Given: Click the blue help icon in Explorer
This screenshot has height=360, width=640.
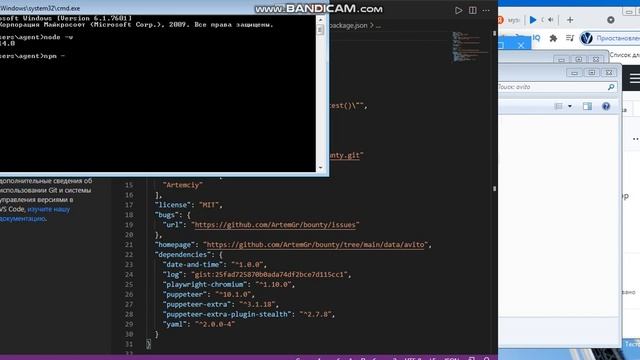Looking at the screenshot, I should 606,107.
